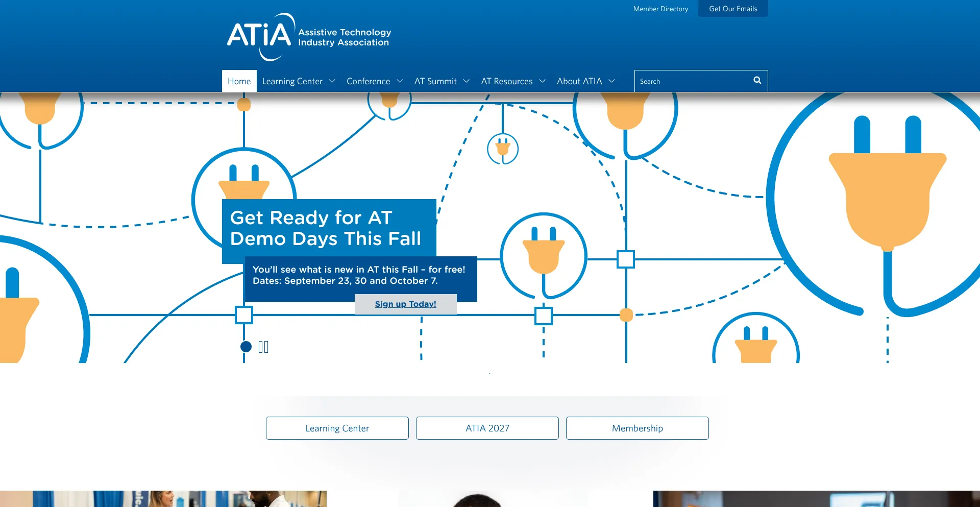Viewport: 980px width, 507px height.
Task: Click the search magnifier icon
Action: point(757,81)
